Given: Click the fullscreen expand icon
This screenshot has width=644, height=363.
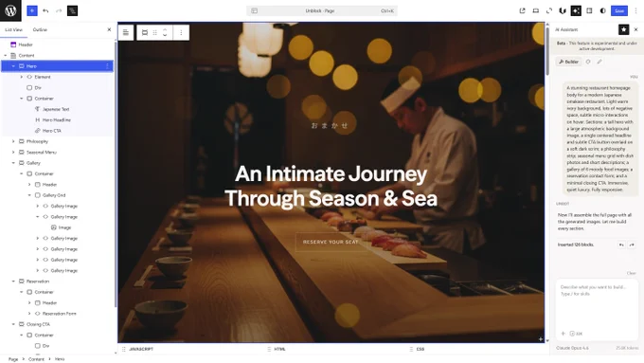Looking at the screenshot, I should point(549,10).
